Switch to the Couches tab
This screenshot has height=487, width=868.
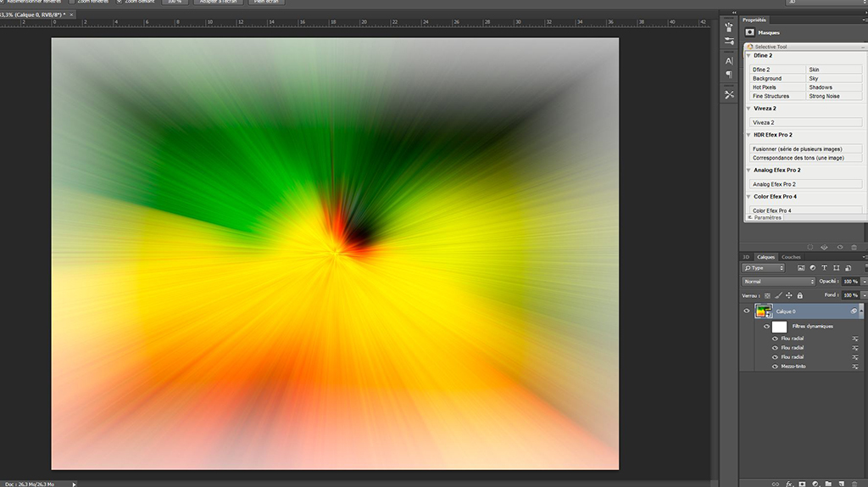tap(791, 257)
